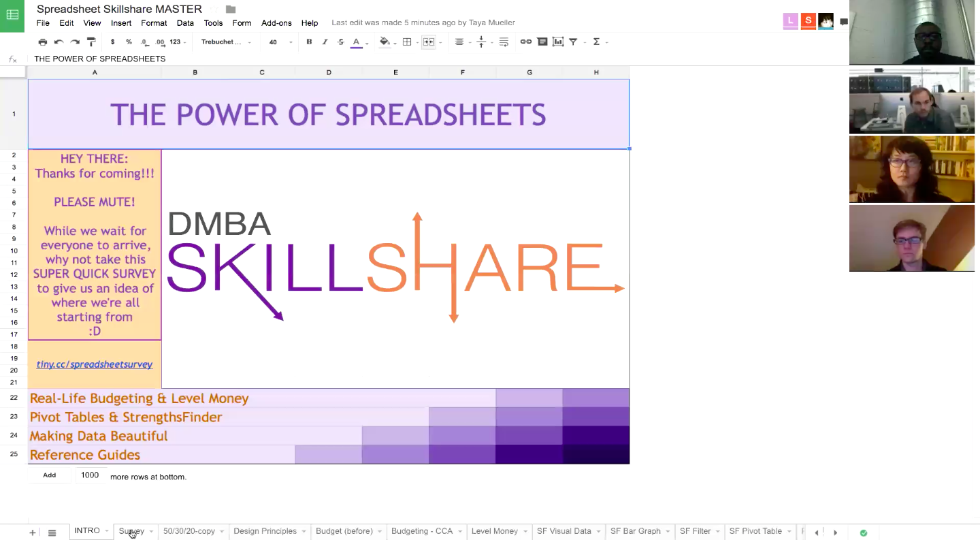Click the merge cells icon

pyautogui.click(x=429, y=42)
